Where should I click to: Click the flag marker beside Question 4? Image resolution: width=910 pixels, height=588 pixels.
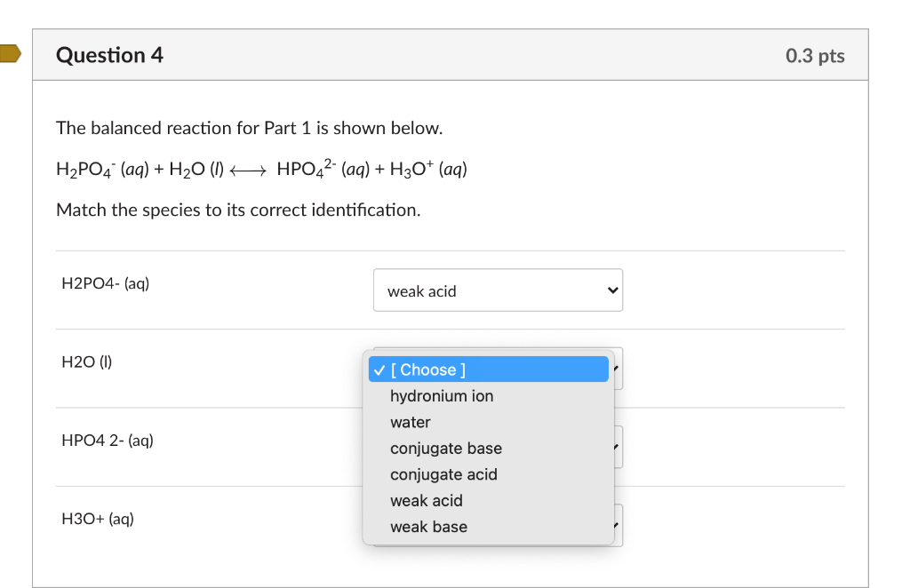click(x=10, y=54)
